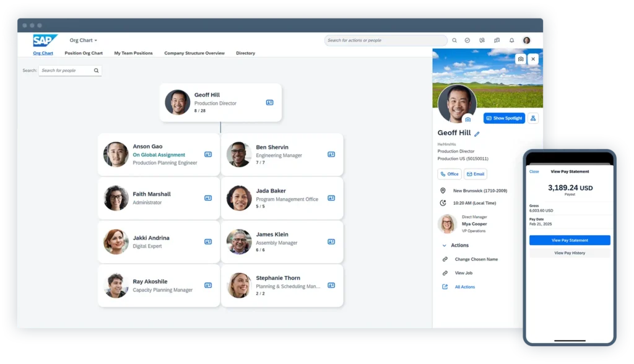Click the Show Spotlight button
The height and width of the screenshot is (364, 634).
click(504, 118)
